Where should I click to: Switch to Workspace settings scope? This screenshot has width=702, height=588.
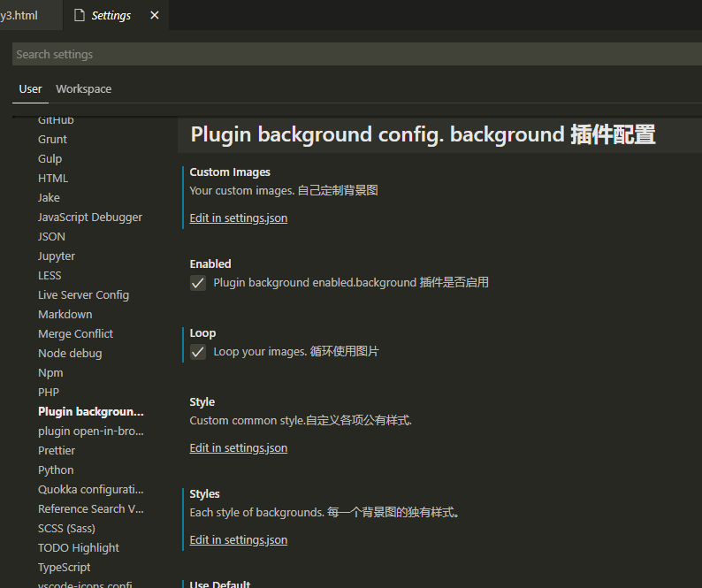[x=84, y=89]
